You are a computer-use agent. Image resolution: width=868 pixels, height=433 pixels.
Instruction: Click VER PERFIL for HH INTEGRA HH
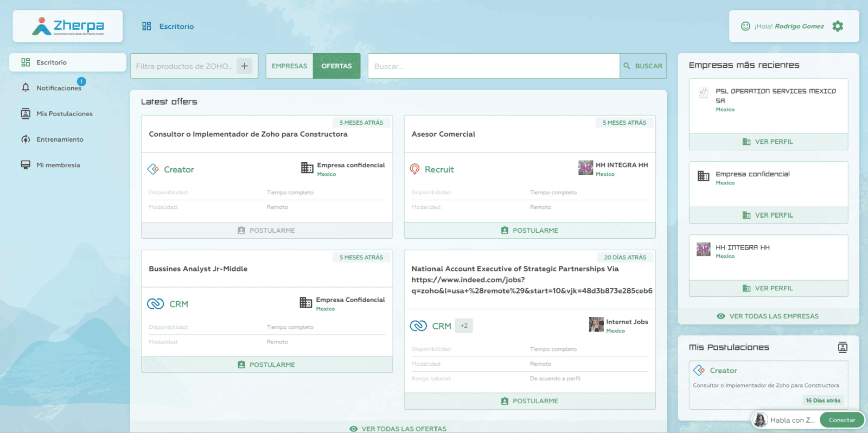coord(768,288)
